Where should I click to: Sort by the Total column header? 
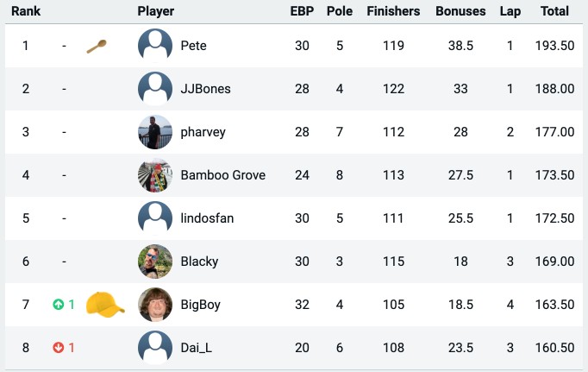[554, 11]
